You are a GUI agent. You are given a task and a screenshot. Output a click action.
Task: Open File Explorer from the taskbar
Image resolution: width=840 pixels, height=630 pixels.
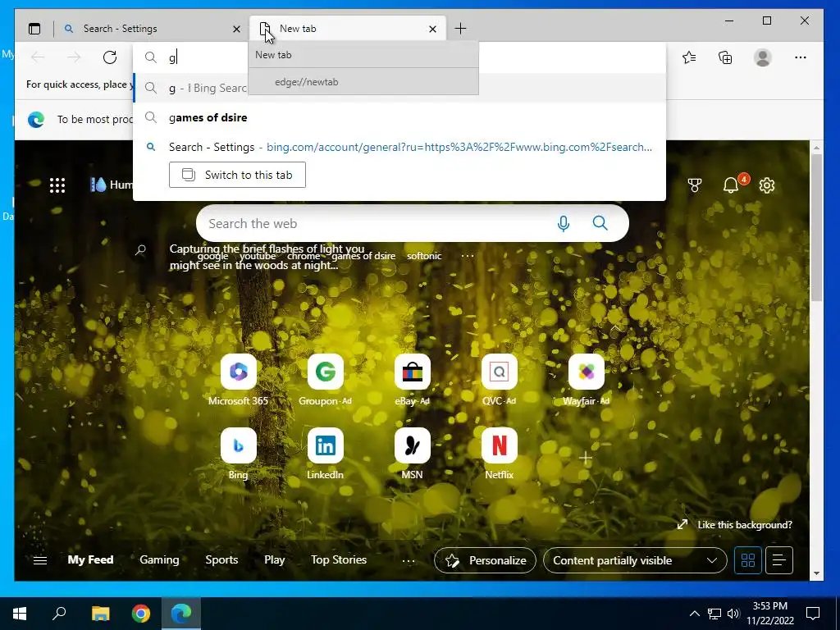tap(100, 614)
